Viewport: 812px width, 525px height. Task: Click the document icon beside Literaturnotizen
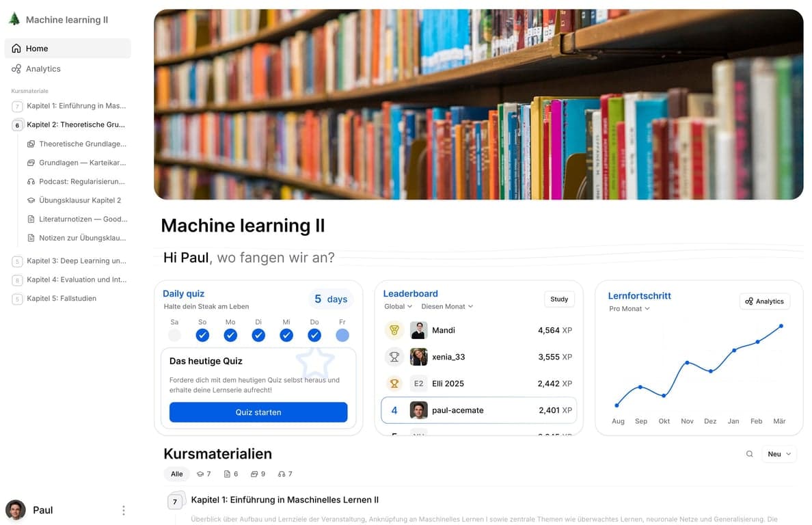pyautogui.click(x=31, y=219)
